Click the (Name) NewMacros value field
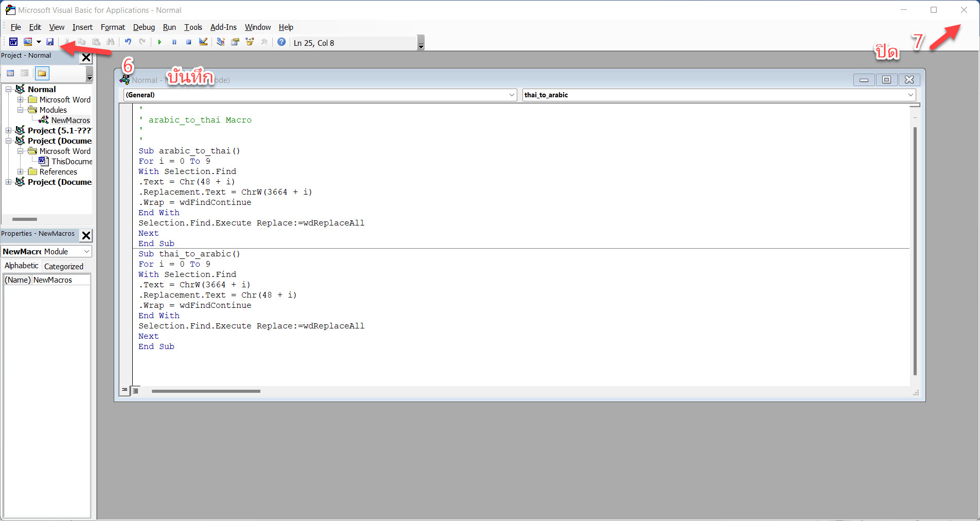 click(61, 280)
